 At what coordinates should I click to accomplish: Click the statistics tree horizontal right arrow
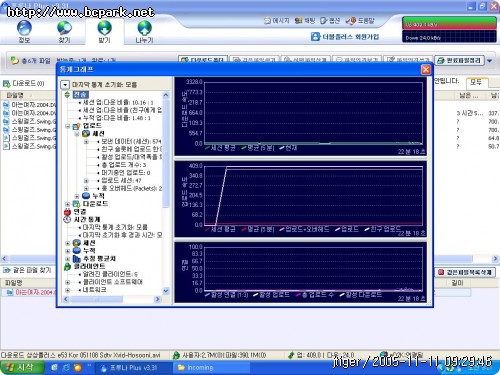click(158, 299)
